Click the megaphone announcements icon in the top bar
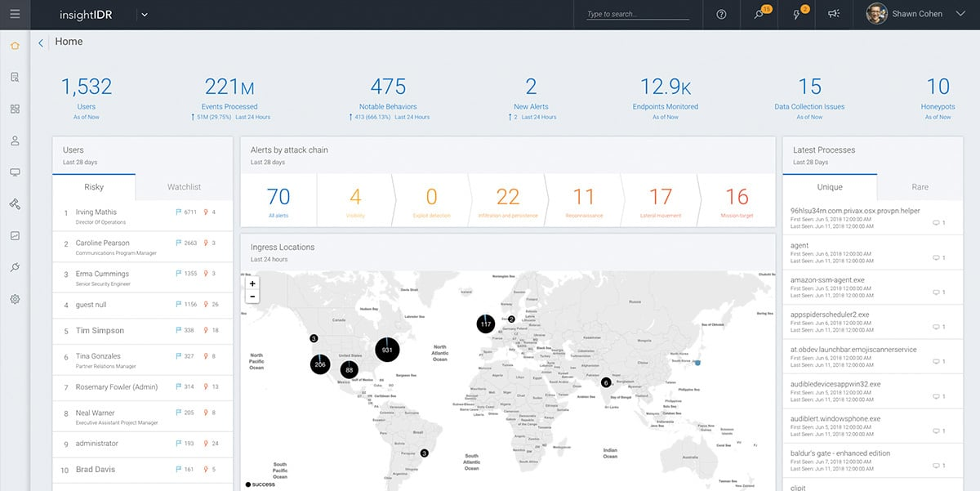This screenshot has height=491, width=980. click(833, 15)
